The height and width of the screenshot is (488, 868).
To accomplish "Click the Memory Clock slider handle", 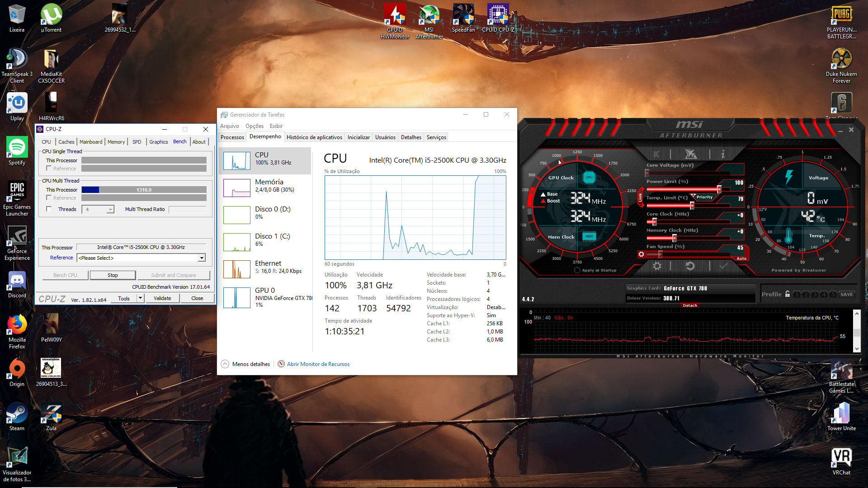I will coord(674,238).
